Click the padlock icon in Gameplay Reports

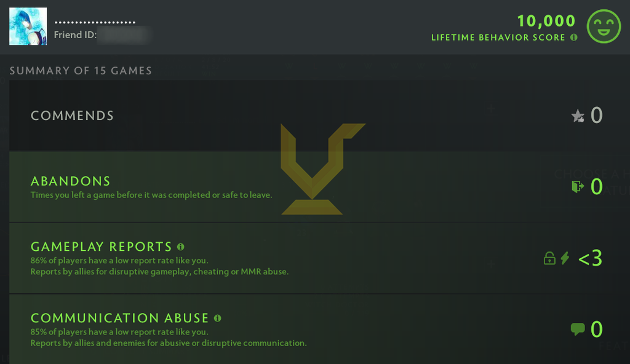click(x=549, y=258)
